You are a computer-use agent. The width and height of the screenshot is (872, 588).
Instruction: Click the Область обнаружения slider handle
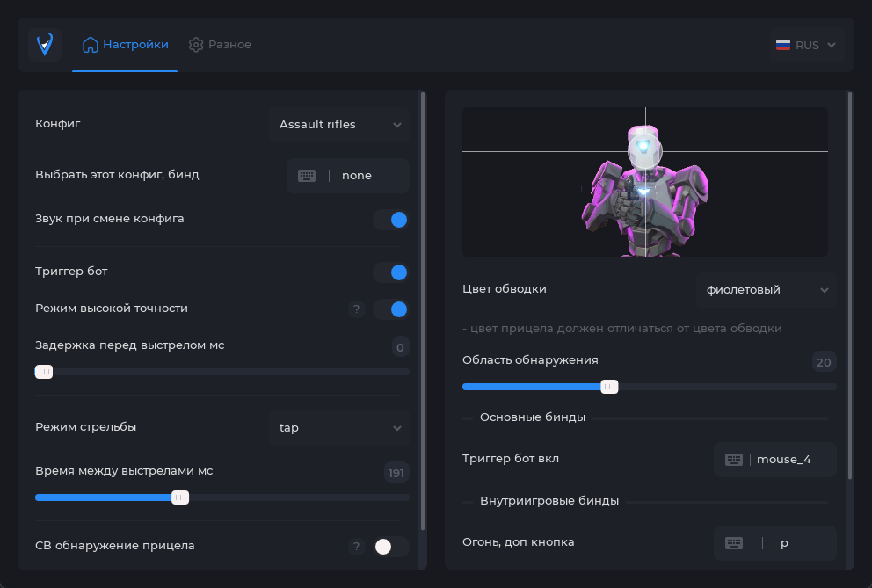pyautogui.click(x=609, y=387)
